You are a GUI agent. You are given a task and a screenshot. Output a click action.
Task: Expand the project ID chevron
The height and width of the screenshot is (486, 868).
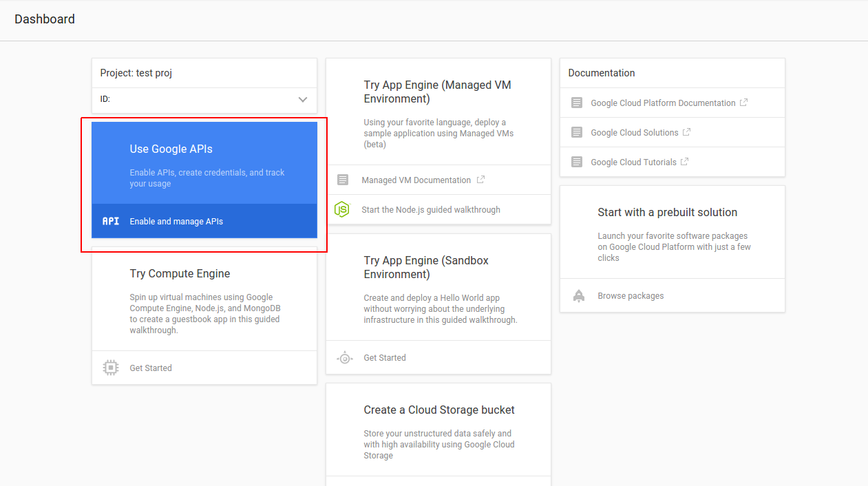point(303,99)
